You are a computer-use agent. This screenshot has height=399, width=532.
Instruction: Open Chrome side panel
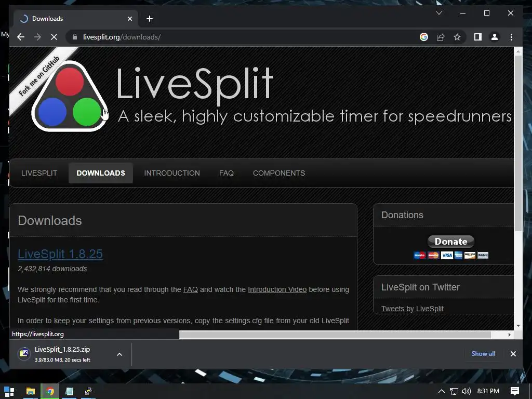point(478,37)
